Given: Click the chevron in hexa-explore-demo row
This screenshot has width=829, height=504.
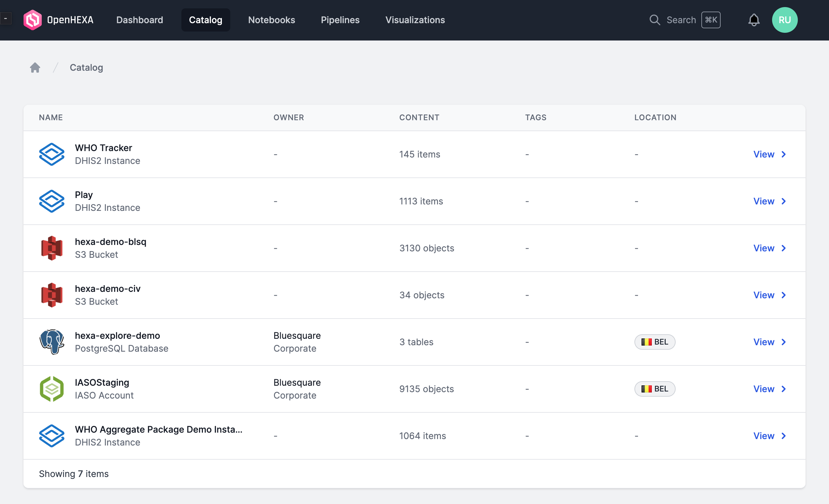Looking at the screenshot, I should click(784, 342).
